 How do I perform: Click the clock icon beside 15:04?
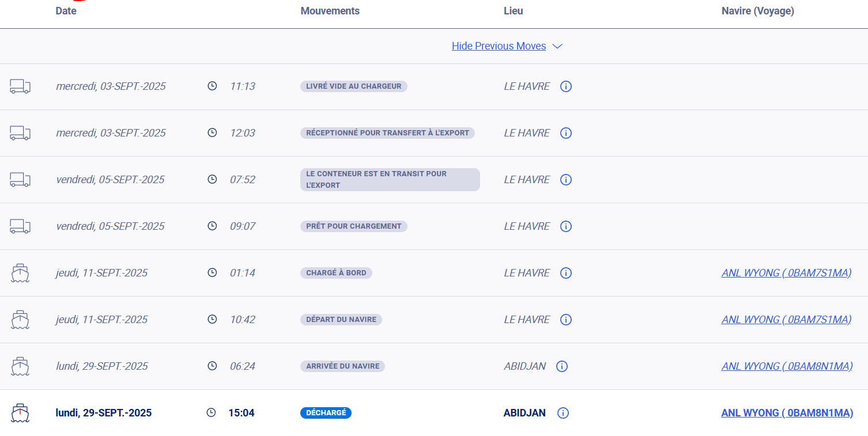tap(211, 413)
